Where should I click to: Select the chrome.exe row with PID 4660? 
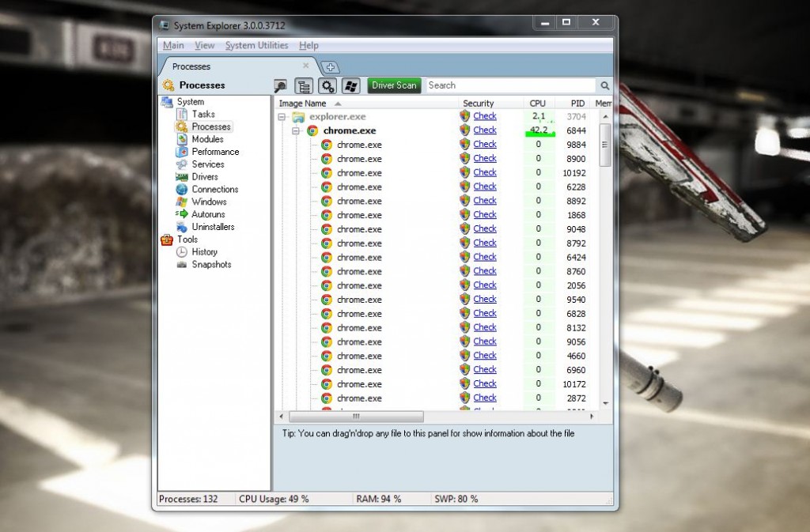click(437, 356)
